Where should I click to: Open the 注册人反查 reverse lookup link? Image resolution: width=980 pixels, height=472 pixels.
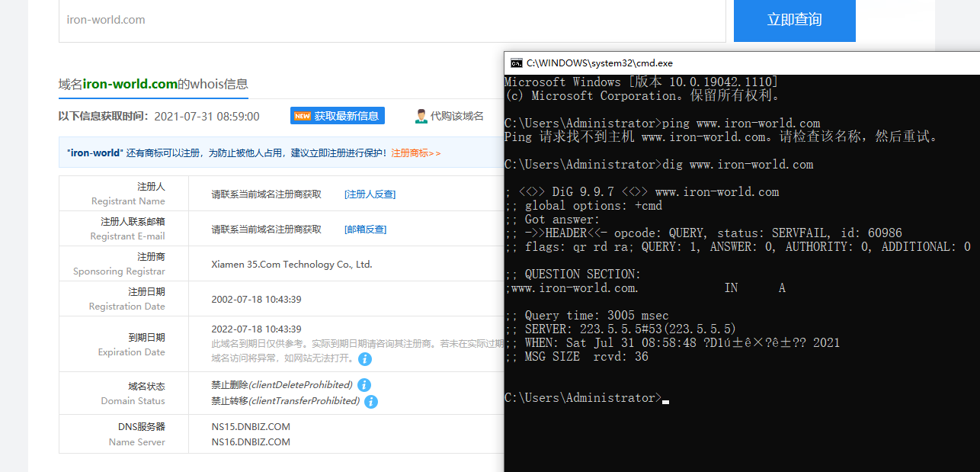tap(370, 194)
